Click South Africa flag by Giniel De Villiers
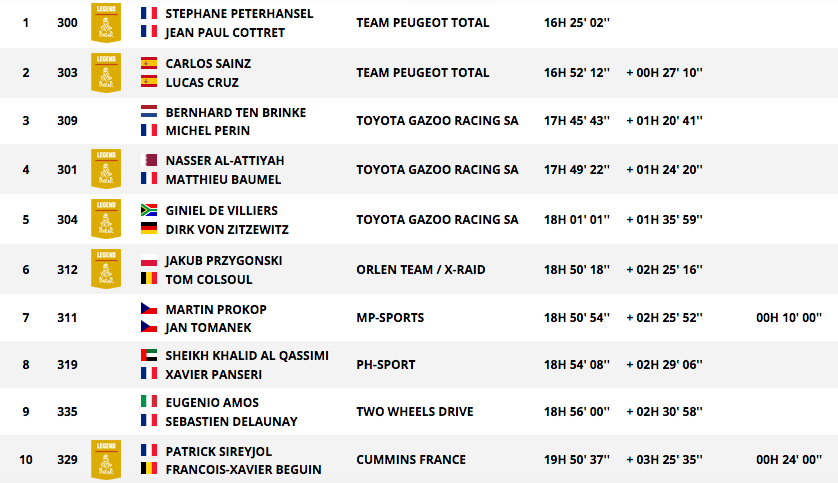Screen dimensions: 838x483 149,210
